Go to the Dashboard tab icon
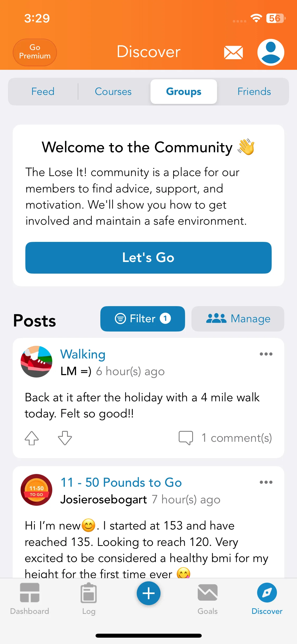This screenshot has height=644, width=297. coord(30,593)
